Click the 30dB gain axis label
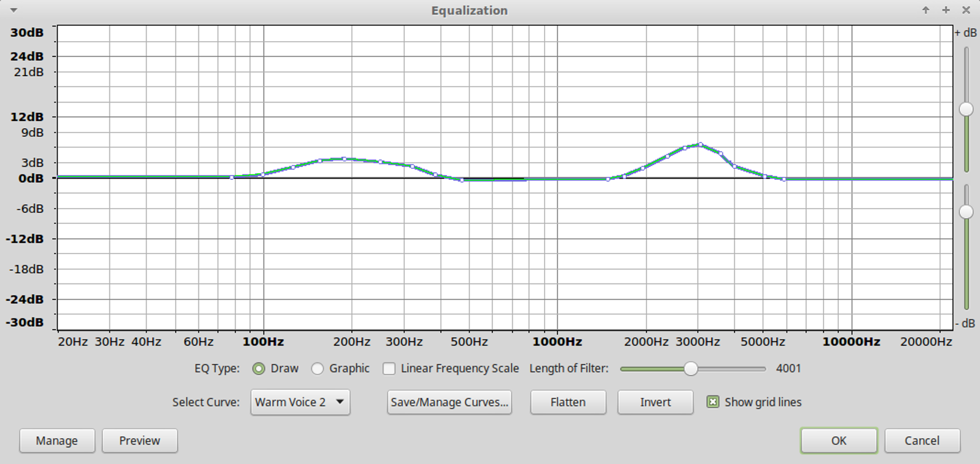This screenshot has height=464, width=980. click(27, 33)
